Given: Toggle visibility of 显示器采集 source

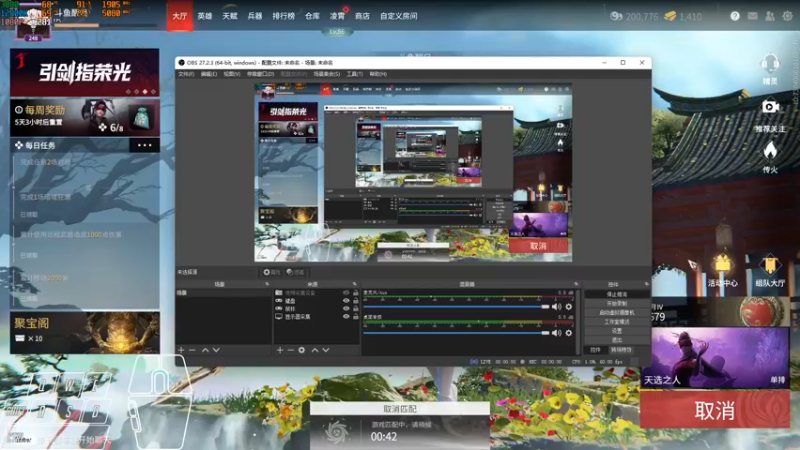Looking at the screenshot, I should [x=346, y=316].
